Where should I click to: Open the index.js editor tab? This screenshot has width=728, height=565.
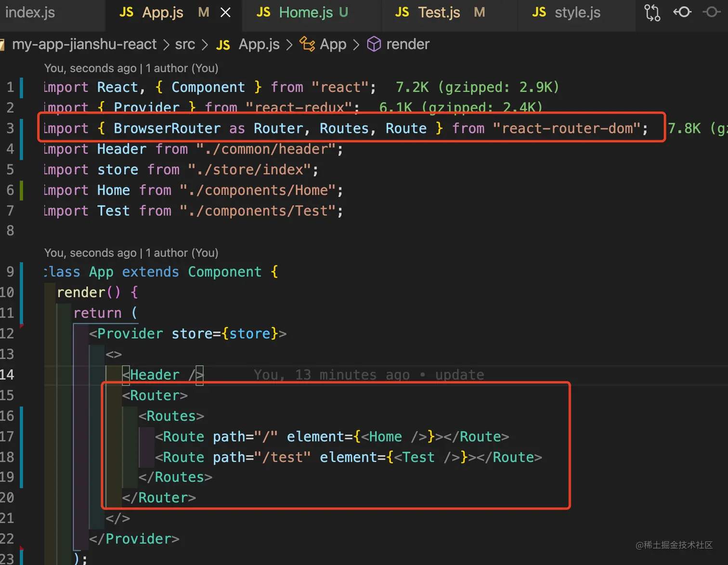[30, 13]
